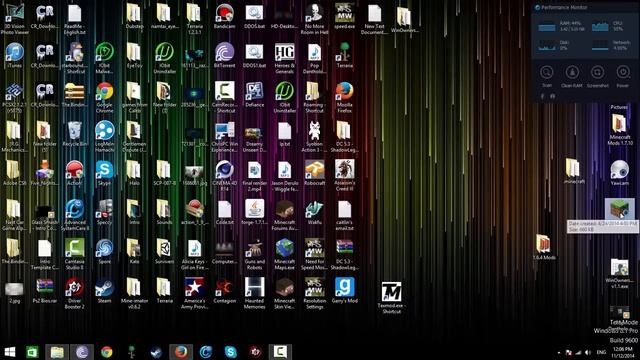The height and width of the screenshot is (360, 640).
Task: Select the Spore shortcut
Action: 104,251
